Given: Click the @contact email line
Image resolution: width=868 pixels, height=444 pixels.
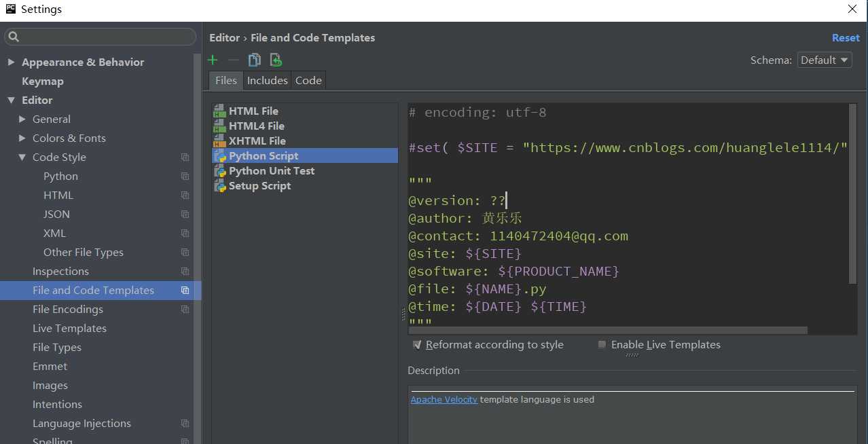Looking at the screenshot, I should [x=518, y=236].
